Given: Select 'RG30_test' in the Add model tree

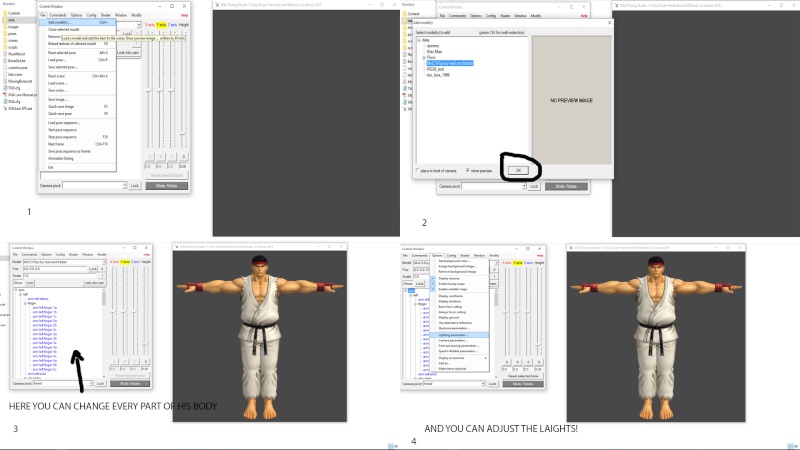Looking at the screenshot, I should [435, 69].
